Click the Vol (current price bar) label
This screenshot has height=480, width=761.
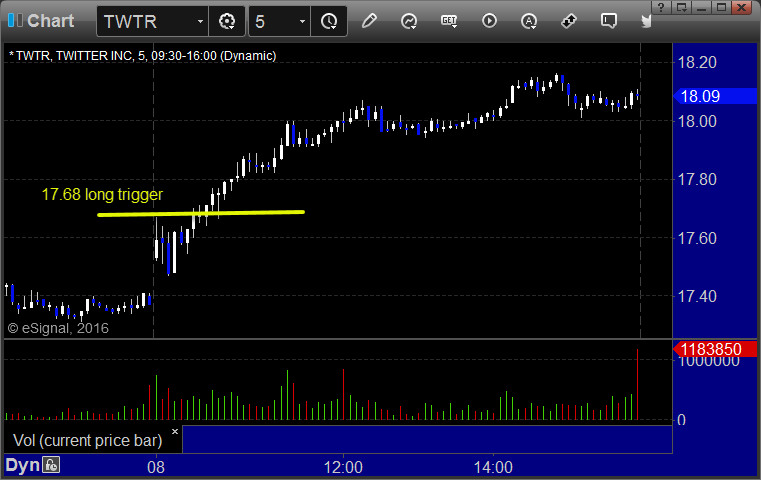(x=87, y=440)
